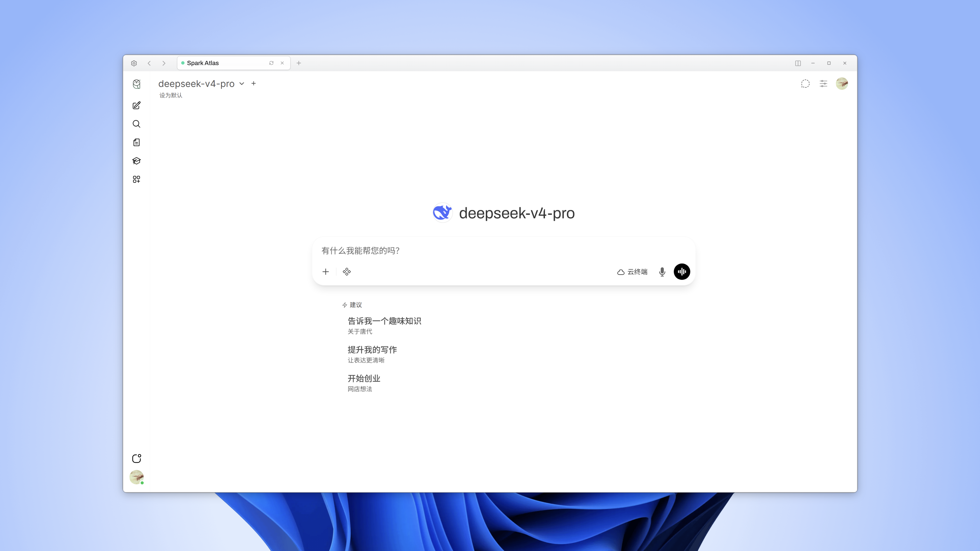Image resolution: width=980 pixels, height=551 pixels.
Task: Open notes document icon in sidebar
Action: coord(137,143)
